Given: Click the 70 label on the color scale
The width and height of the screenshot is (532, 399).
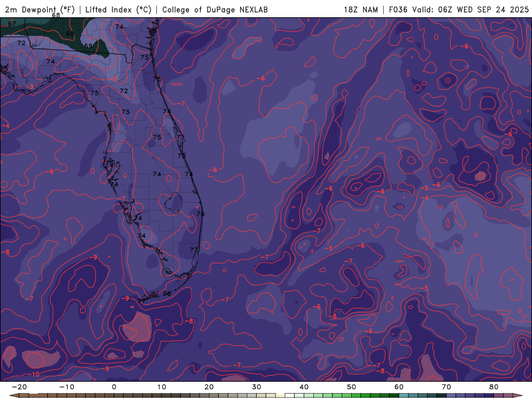Looking at the screenshot, I should 446,387.
